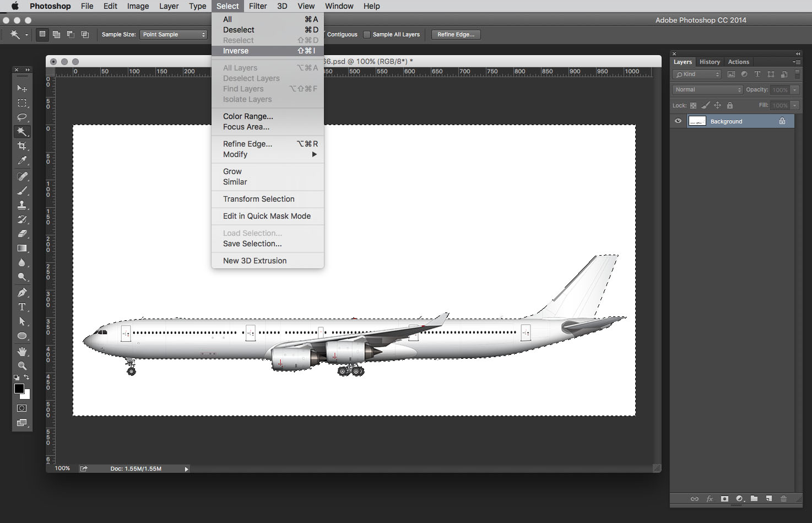Choose the Clone Stamp tool

(22, 205)
